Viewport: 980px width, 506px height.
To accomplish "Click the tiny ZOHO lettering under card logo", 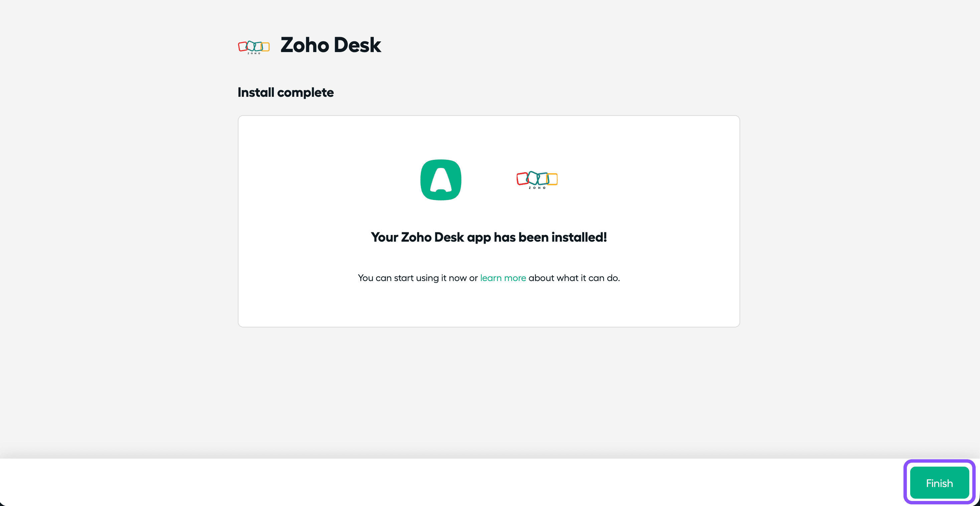I will pyautogui.click(x=537, y=188).
